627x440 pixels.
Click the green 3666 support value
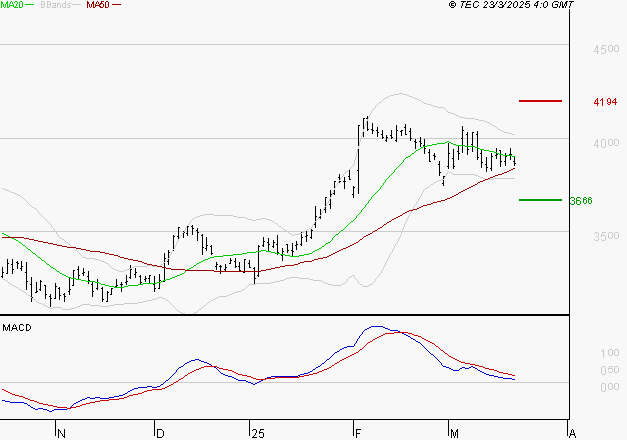point(581,201)
